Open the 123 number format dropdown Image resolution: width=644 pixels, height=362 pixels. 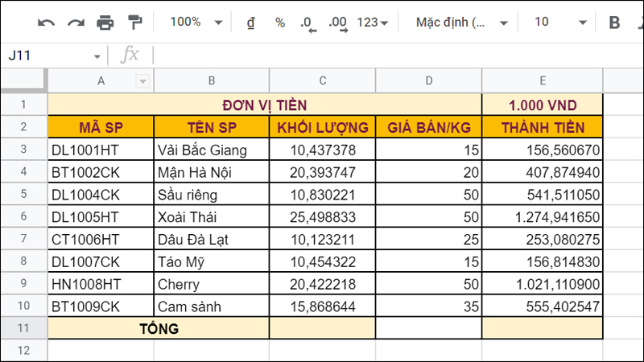click(x=372, y=23)
